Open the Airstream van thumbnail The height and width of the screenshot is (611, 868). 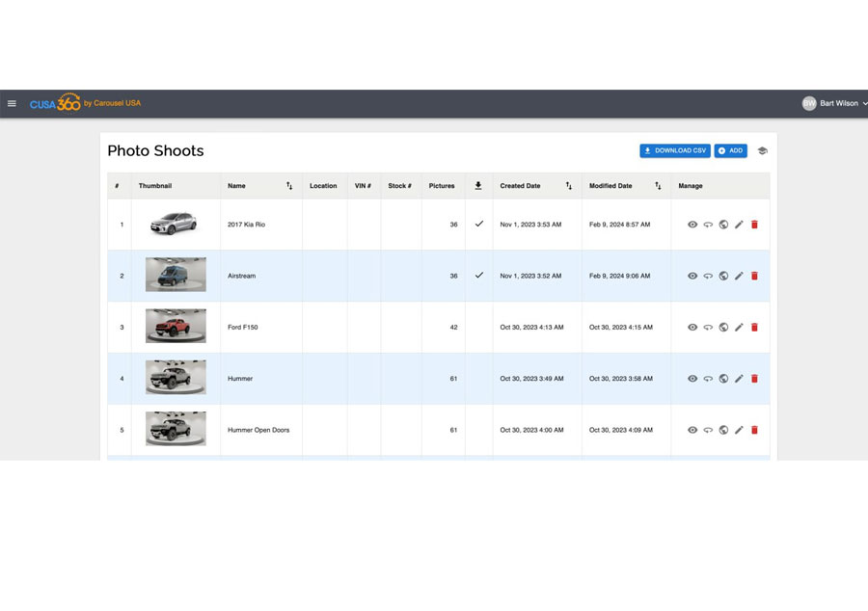[x=176, y=275]
